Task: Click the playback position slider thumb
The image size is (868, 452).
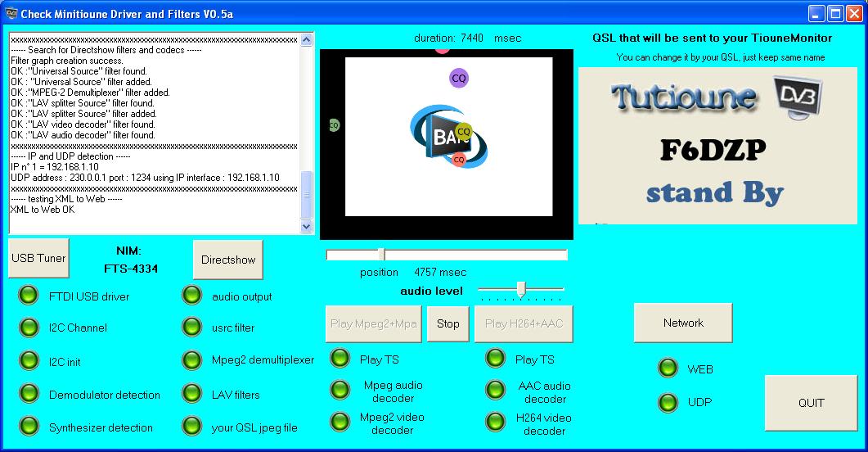Action: (x=381, y=254)
